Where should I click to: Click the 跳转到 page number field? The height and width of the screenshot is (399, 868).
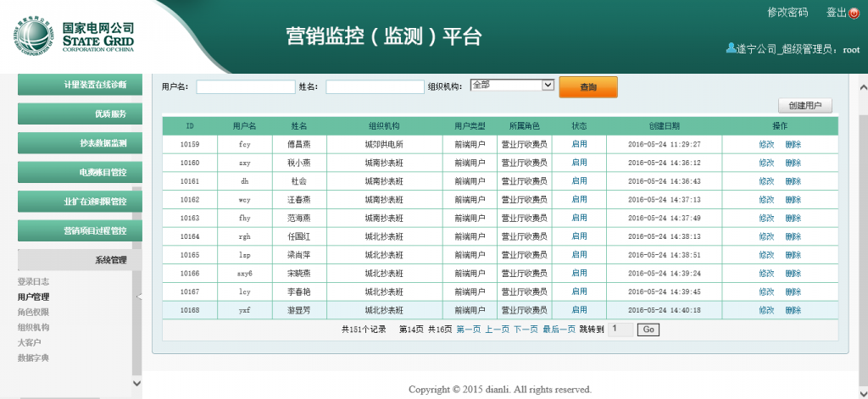[620, 330]
